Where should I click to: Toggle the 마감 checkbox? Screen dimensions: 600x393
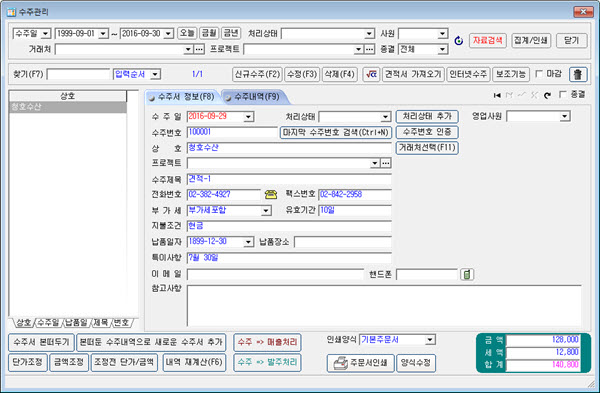pos(539,73)
